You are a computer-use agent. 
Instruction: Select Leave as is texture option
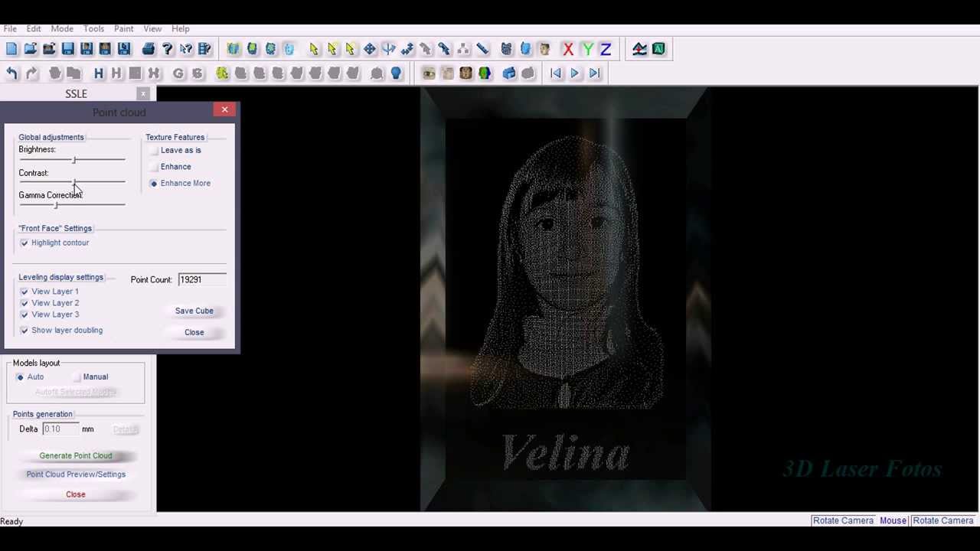pyautogui.click(x=154, y=151)
